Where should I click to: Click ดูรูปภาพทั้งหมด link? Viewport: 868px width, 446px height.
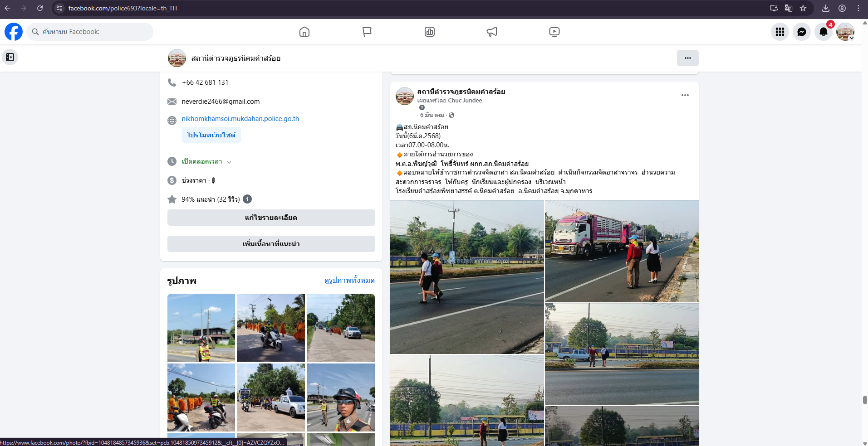coord(349,281)
